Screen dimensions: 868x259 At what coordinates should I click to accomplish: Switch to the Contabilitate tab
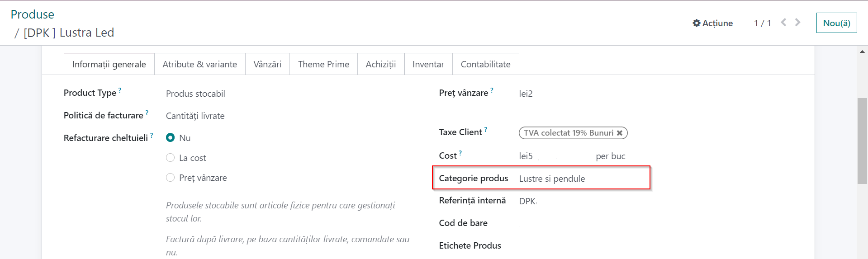pyautogui.click(x=485, y=64)
